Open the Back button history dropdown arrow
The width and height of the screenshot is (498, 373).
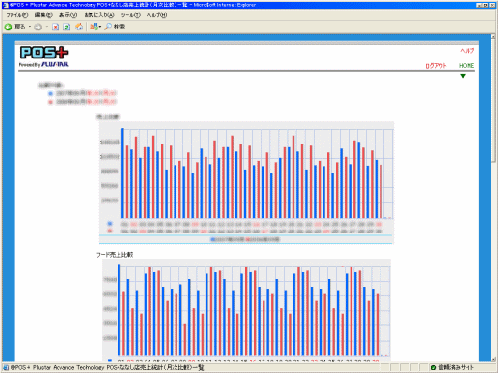pyautogui.click(x=30, y=27)
